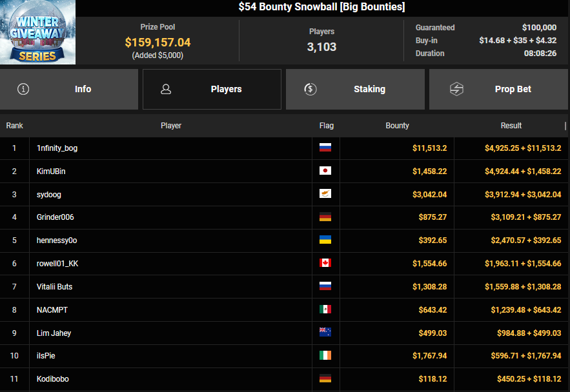Click the Winter Giveaway Series logo
Screen dimensions: 570x392
coord(38,32)
